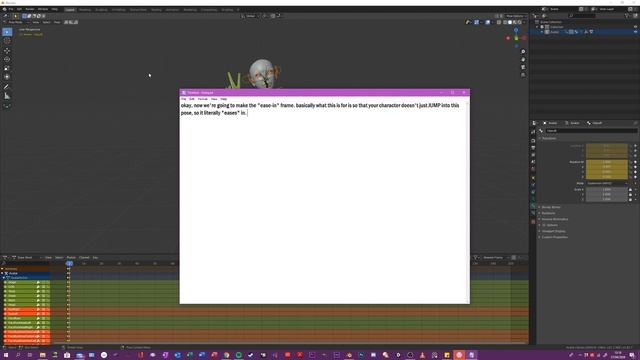Expand the Relations panel
Screen dimensions: 640x360
(x=548, y=213)
